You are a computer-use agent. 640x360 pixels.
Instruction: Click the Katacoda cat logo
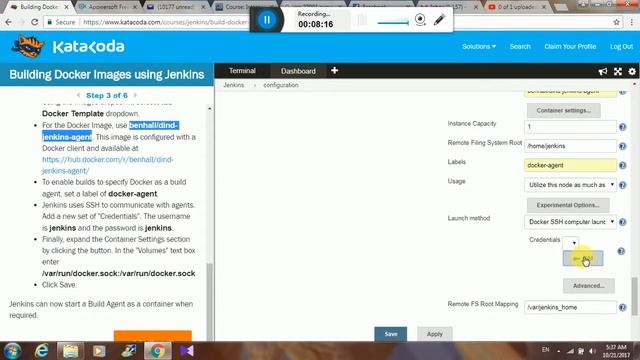point(27,47)
